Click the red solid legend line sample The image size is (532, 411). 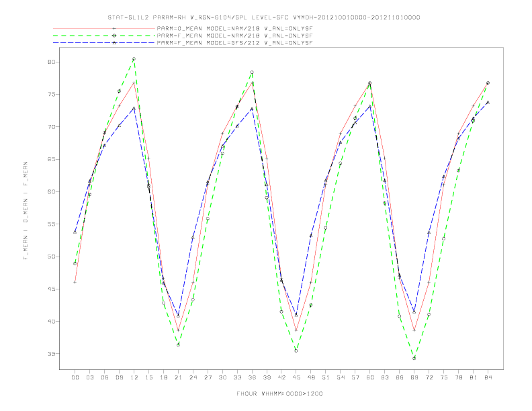coord(104,28)
